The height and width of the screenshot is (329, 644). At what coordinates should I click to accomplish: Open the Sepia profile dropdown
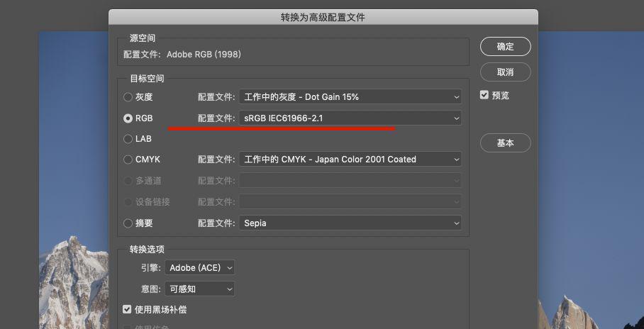tap(350, 223)
